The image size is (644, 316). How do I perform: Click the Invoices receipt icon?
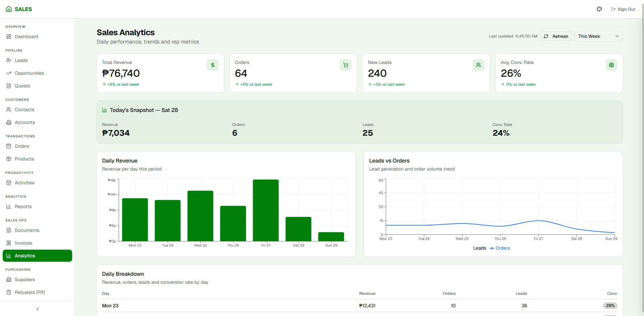click(9, 243)
